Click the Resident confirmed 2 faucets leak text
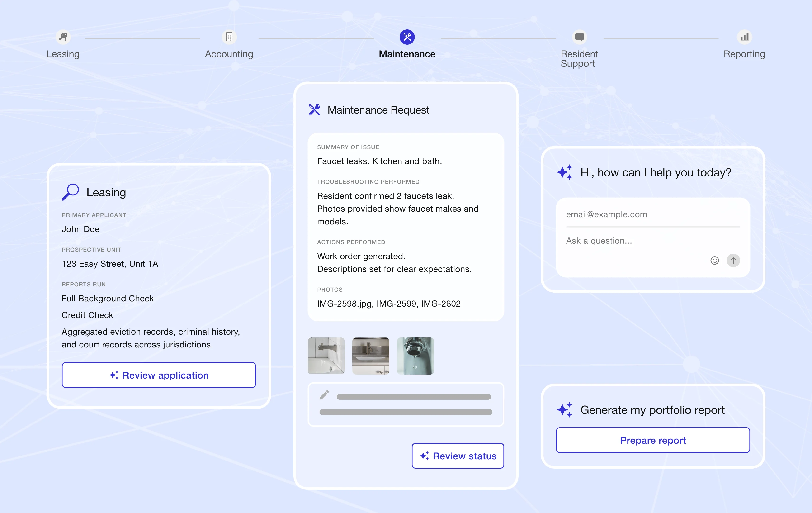The height and width of the screenshot is (513, 812). (385, 196)
